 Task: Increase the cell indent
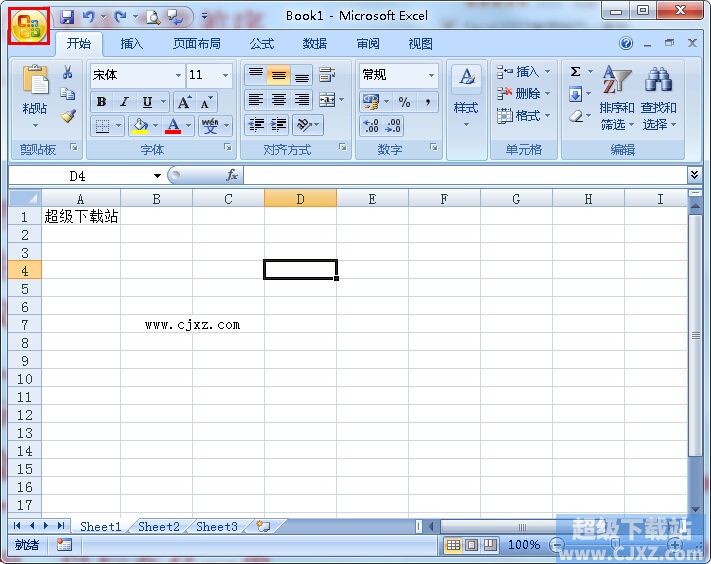(x=278, y=125)
